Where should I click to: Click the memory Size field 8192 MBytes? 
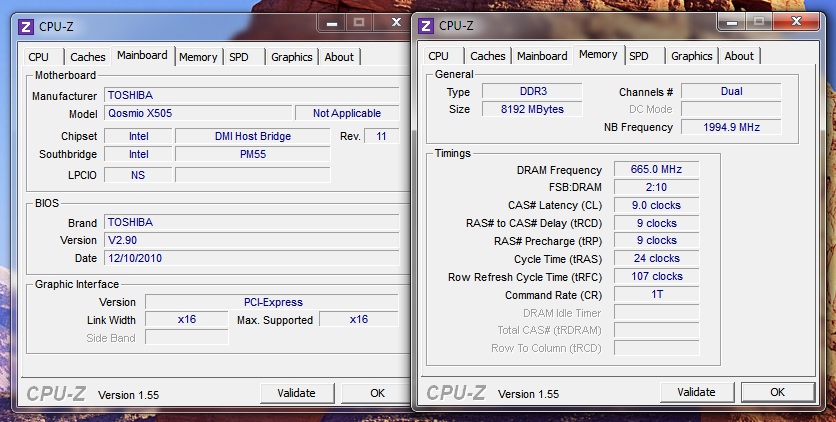(x=532, y=109)
